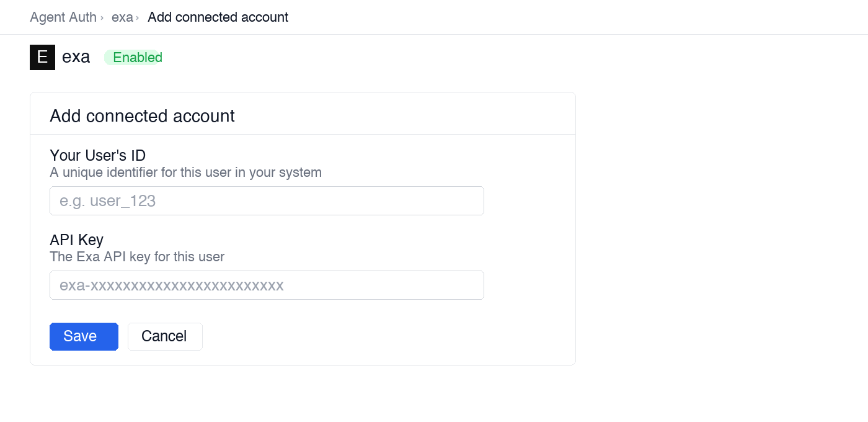Click the exa "E" logo icon
Image resolution: width=868 pixels, height=422 pixels.
[42, 57]
